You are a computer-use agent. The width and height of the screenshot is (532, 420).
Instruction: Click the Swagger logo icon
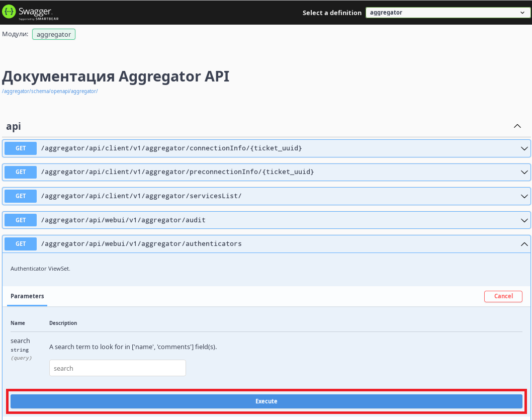[x=10, y=12]
